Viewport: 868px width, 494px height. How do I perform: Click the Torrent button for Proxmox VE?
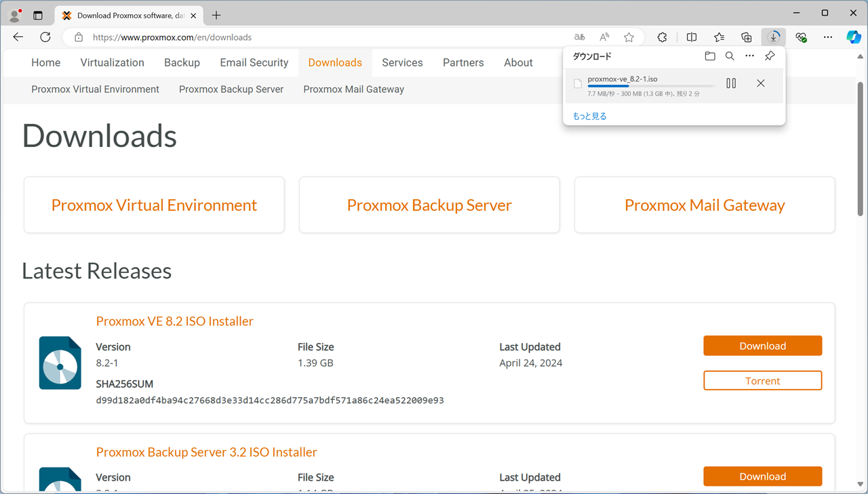click(x=762, y=381)
